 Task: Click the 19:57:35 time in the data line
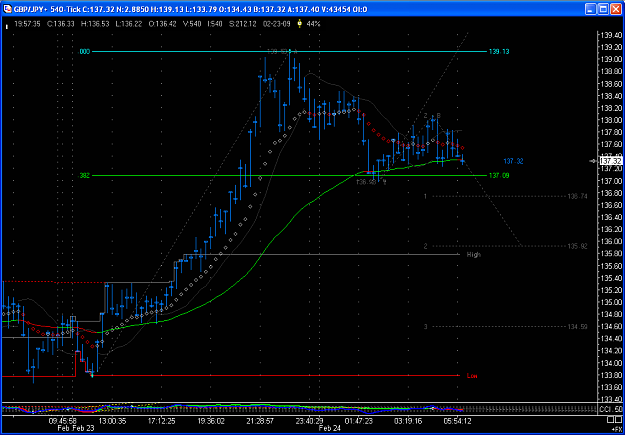[27, 24]
